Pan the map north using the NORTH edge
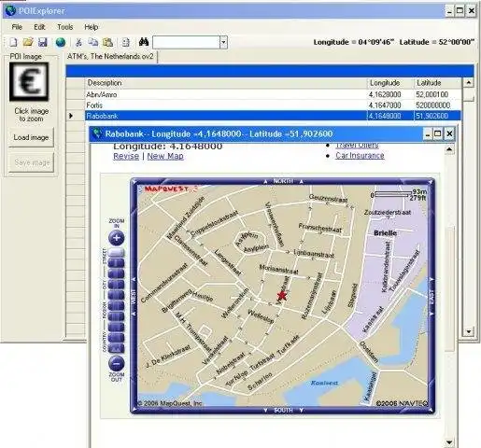 pos(283,181)
